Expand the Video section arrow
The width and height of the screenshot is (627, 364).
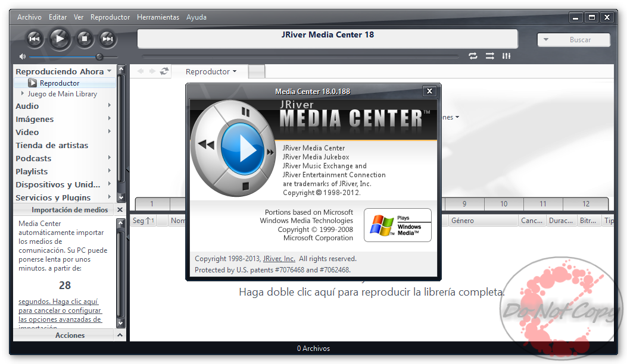pos(109,132)
